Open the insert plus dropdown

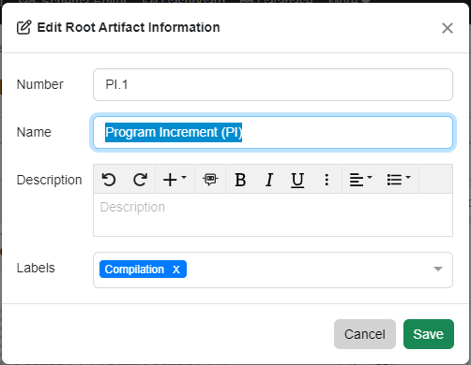[x=175, y=179]
